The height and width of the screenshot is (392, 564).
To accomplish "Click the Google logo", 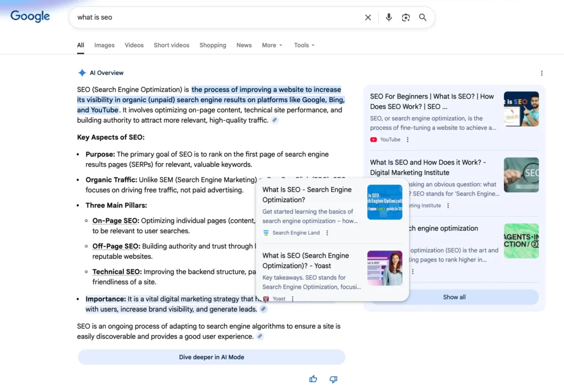I will pos(29,17).
